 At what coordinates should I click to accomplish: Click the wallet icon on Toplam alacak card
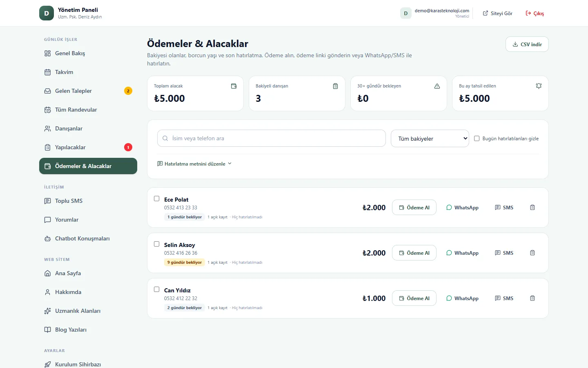pos(234,86)
